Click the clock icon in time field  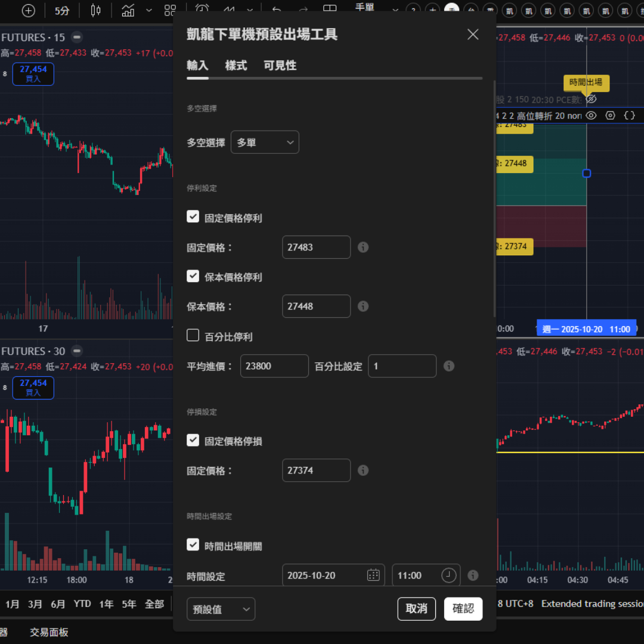pos(448,575)
